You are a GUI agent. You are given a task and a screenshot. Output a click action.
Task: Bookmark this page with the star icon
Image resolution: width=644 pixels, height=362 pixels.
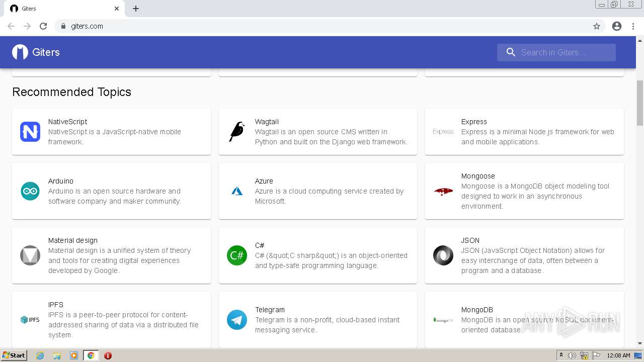click(x=597, y=26)
